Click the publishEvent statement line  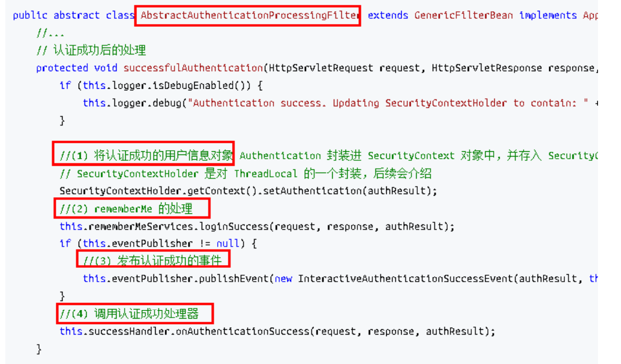pyautogui.click(x=340, y=278)
